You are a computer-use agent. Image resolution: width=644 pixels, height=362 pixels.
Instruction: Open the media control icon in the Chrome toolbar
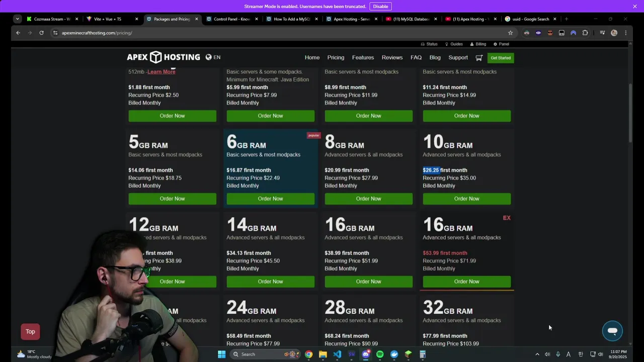602,33
